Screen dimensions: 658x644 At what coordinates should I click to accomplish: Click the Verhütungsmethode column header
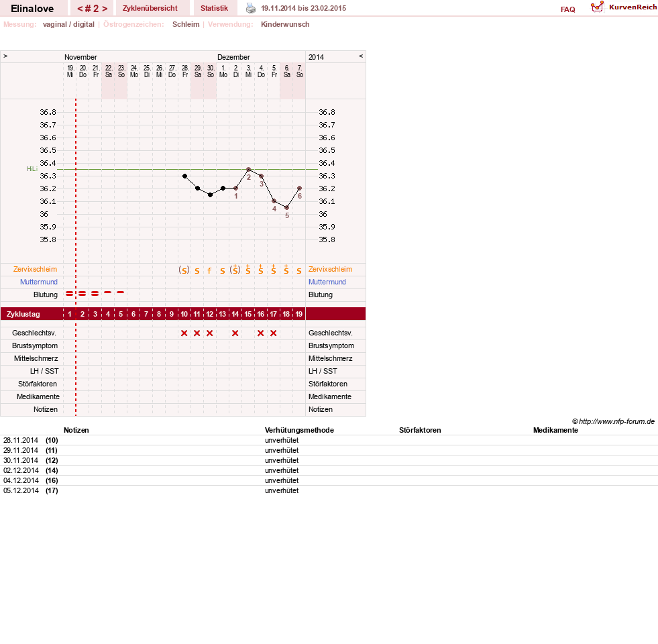(299, 430)
